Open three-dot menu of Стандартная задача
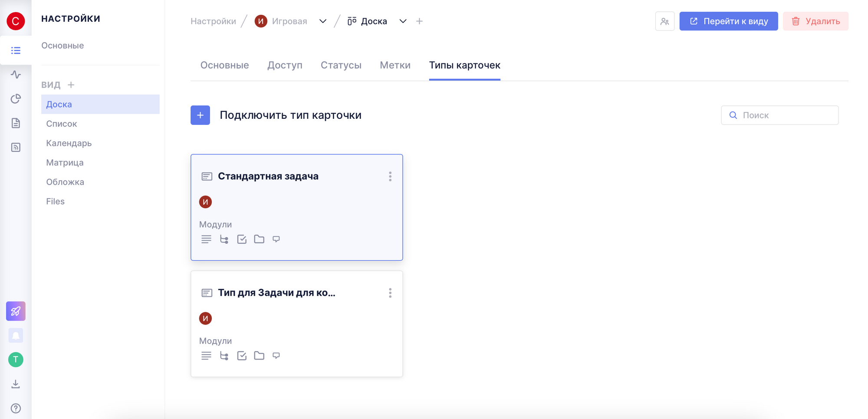This screenshot has height=419, width=868. tap(390, 177)
